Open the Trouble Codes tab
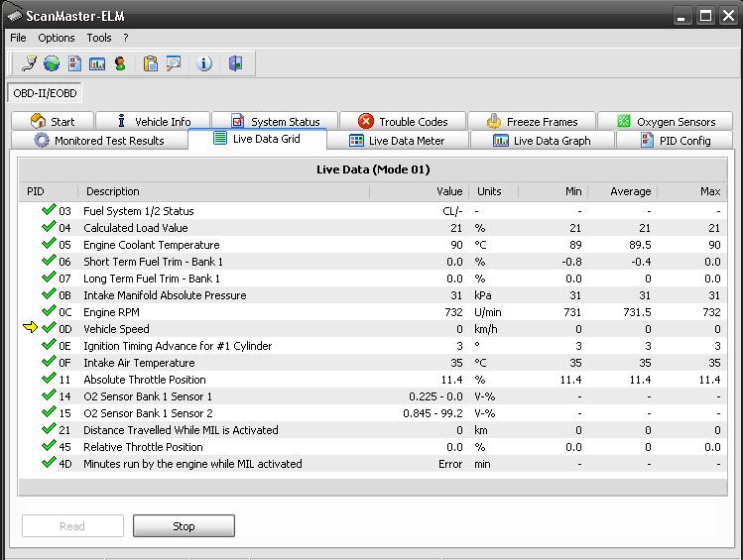743x560 pixels. (x=403, y=122)
